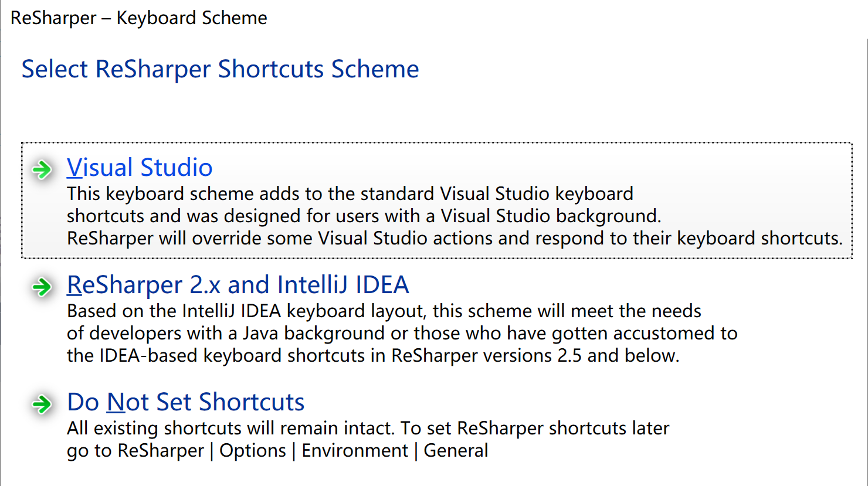Select the Visual Studio keyboard scheme
868x486 pixels.
pos(140,167)
